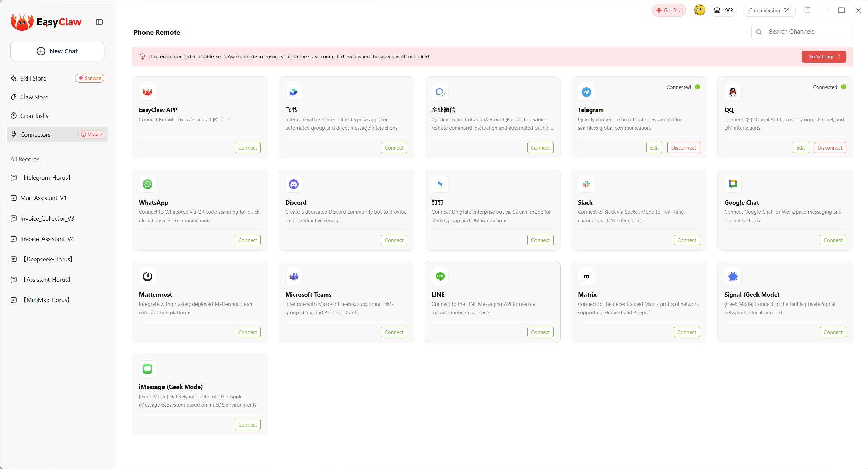
Task: Click the Slack channel icon
Action: 586,184
